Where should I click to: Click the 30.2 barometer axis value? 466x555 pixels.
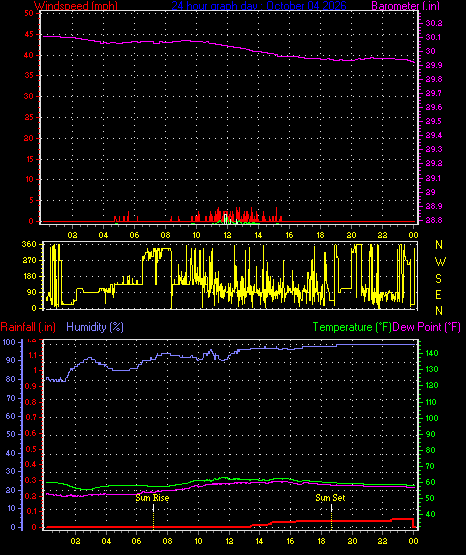(x=434, y=23)
